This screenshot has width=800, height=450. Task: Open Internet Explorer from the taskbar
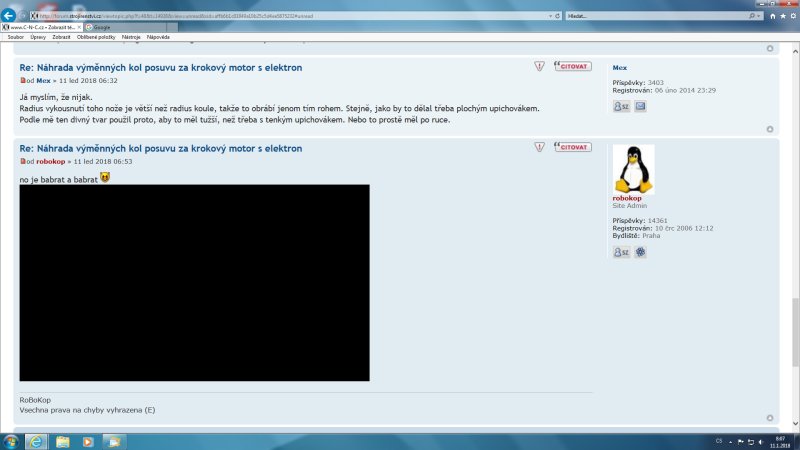[x=36, y=441]
